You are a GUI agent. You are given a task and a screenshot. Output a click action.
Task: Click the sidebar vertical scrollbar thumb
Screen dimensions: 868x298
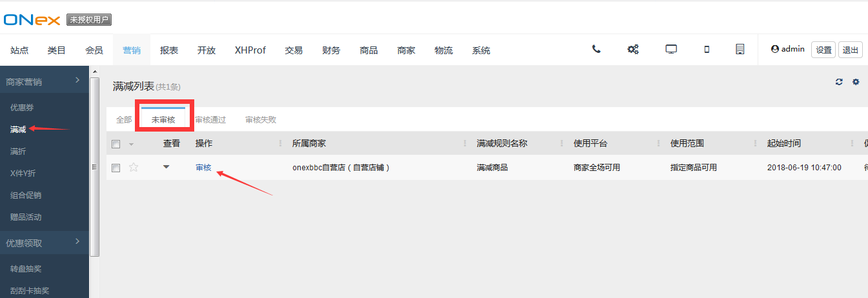(x=95, y=166)
